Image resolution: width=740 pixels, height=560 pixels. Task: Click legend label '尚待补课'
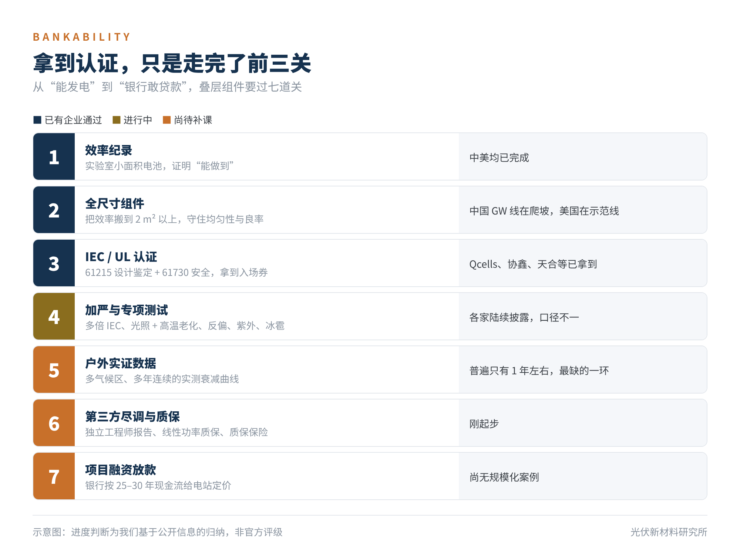pyautogui.click(x=193, y=120)
